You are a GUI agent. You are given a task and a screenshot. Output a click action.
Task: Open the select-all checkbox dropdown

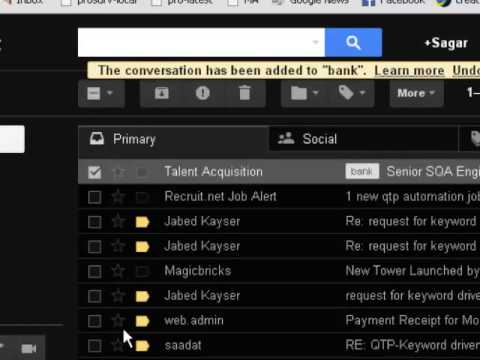101,93
